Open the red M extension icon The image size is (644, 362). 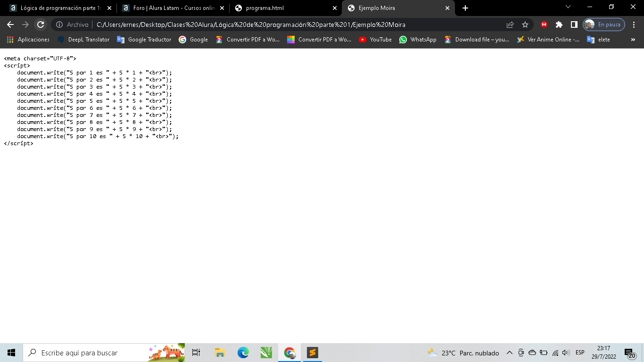544,25
